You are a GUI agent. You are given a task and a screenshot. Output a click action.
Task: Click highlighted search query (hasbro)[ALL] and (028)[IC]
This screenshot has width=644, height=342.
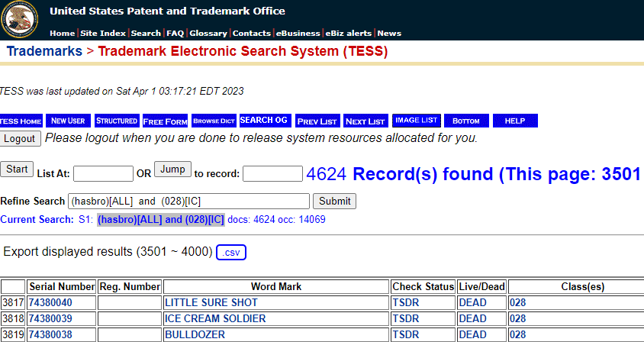pos(161,220)
